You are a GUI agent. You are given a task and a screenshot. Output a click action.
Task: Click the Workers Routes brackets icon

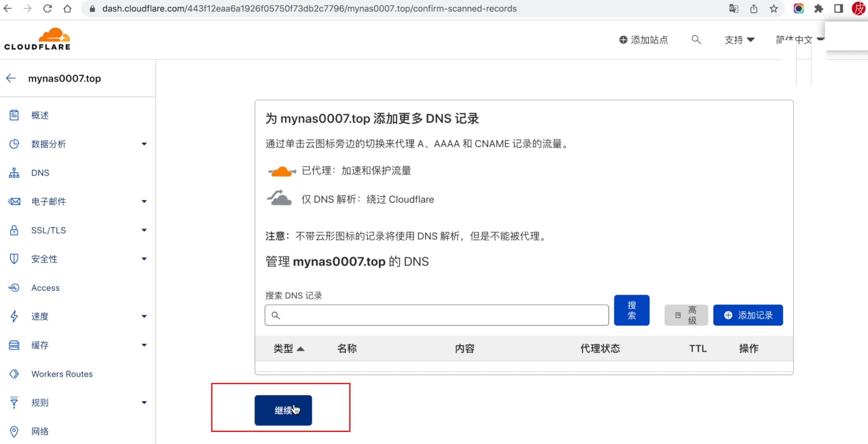click(x=14, y=373)
